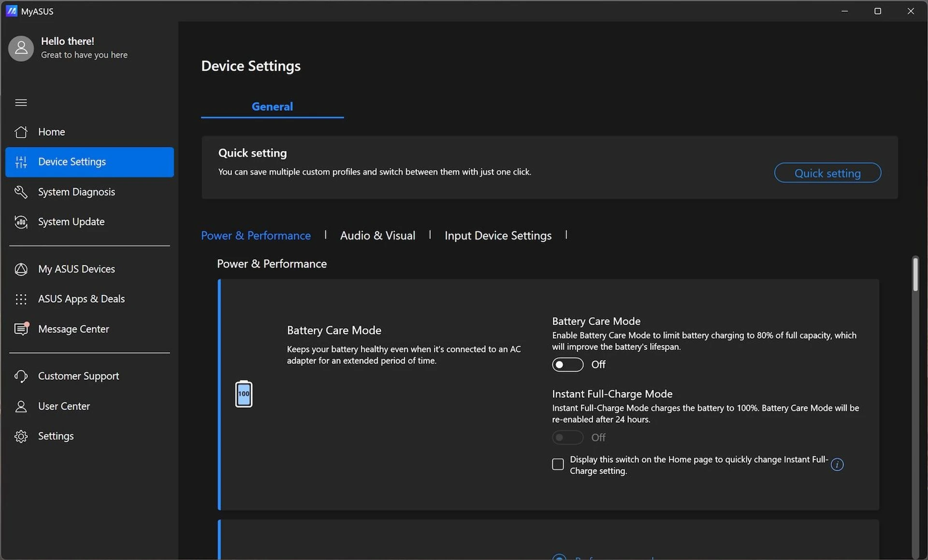
Task: Open ASUS Apps & Deals
Action: point(89,299)
